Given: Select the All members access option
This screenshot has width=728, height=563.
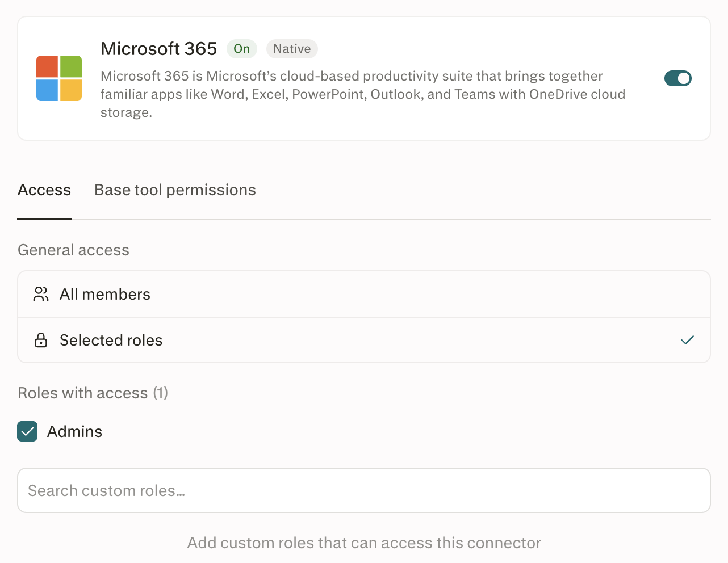Looking at the screenshot, I should [364, 294].
